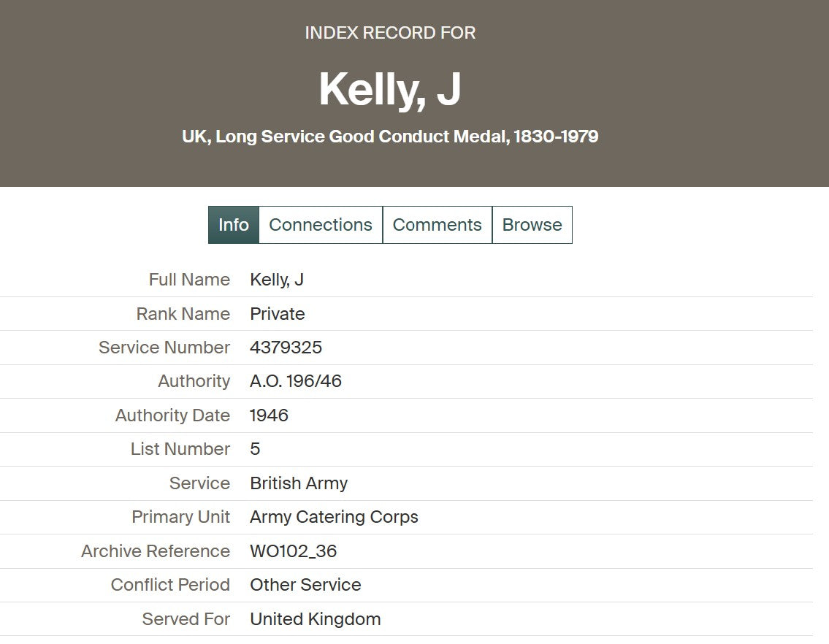Click the Authority Date value 1946
This screenshot has width=829, height=644.
coord(269,415)
